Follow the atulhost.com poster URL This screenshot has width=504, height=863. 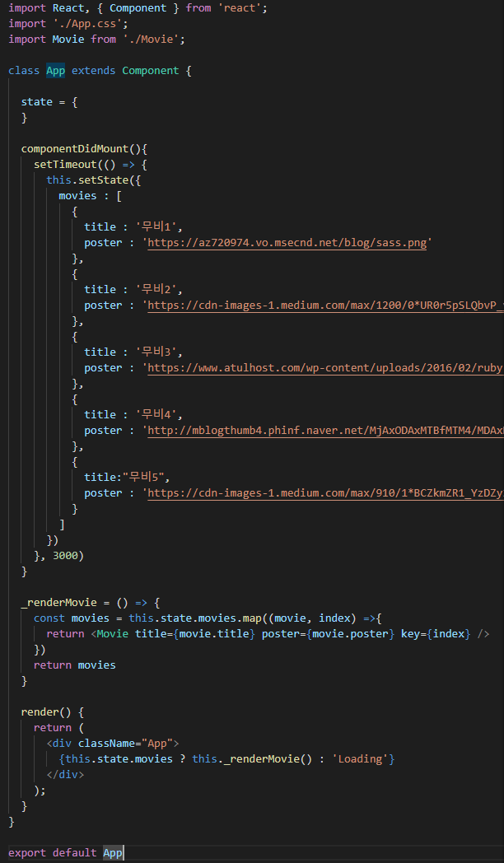pyautogui.click(x=326, y=367)
